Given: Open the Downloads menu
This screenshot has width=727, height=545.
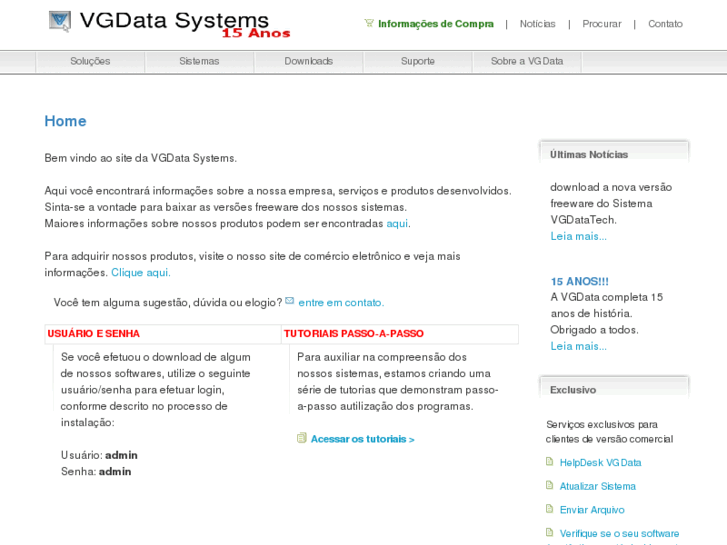Looking at the screenshot, I should pos(309,61).
